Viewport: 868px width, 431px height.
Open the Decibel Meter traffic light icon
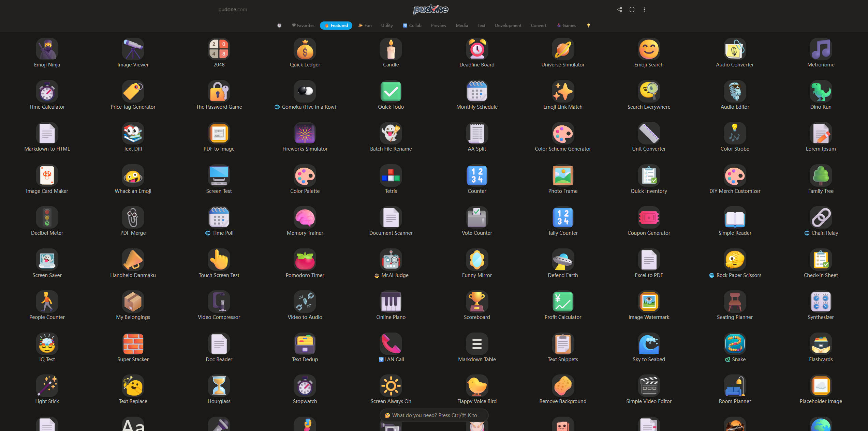point(47,217)
